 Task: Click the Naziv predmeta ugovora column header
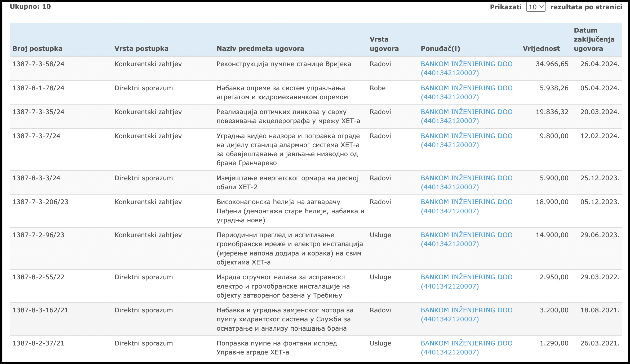pyautogui.click(x=260, y=49)
